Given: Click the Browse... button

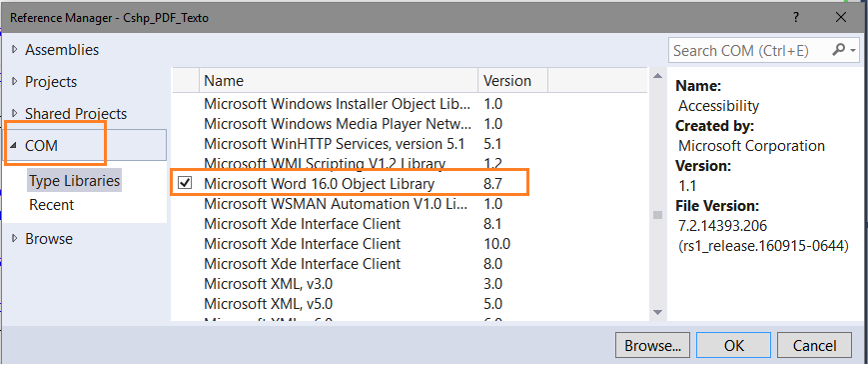Looking at the screenshot, I should pos(652,346).
